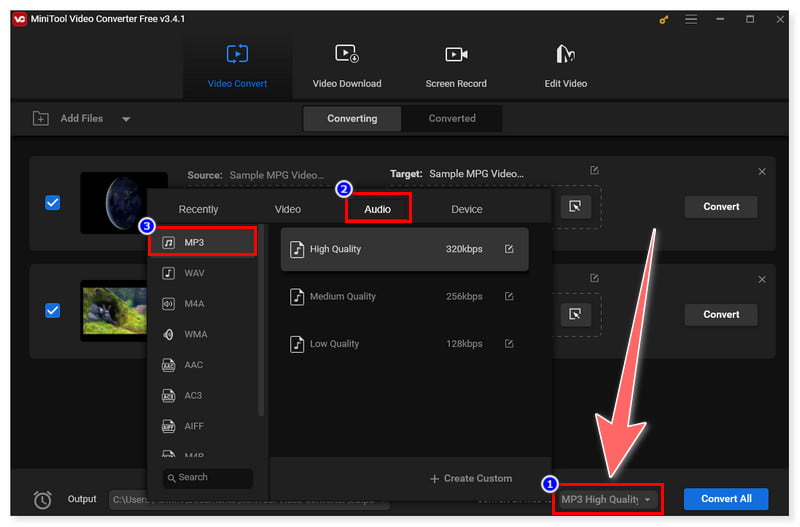Screen dimensions: 800x527
Task: Open the Screen Record section
Action: 456,65
